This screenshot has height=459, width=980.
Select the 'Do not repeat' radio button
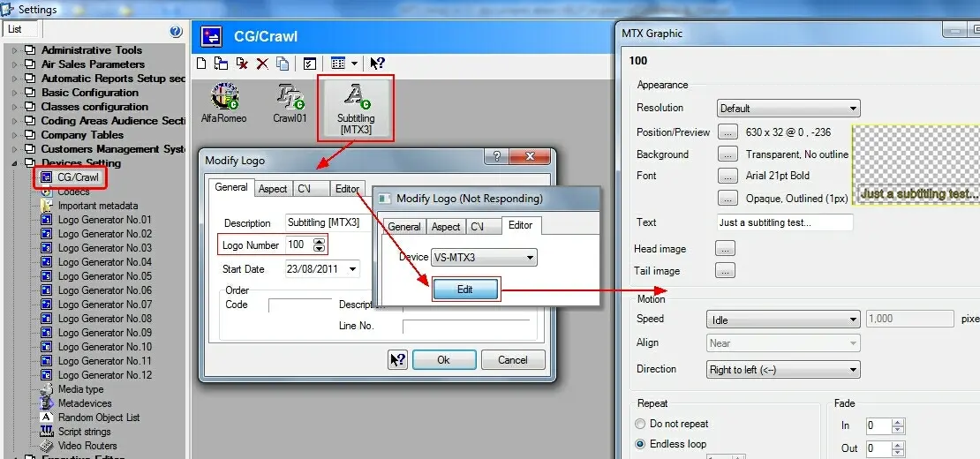click(x=641, y=424)
